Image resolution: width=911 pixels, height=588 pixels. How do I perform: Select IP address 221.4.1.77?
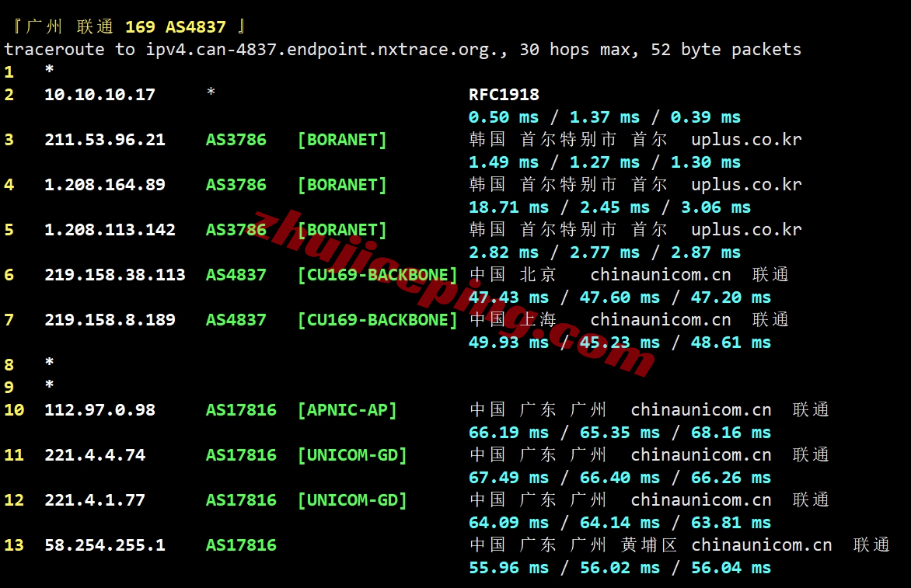[x=96, y=500]
